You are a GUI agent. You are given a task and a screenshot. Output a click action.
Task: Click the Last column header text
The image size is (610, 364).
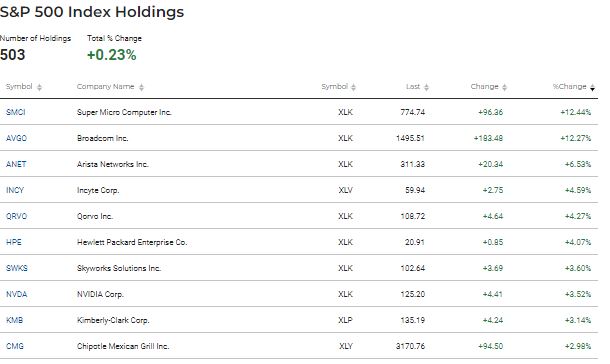coord(413,87)
